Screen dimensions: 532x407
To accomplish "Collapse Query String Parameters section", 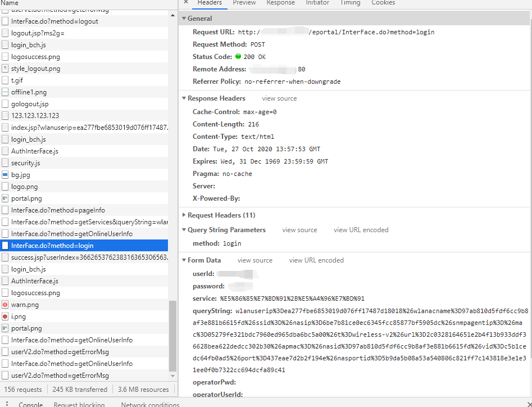I will coord(184,230).
